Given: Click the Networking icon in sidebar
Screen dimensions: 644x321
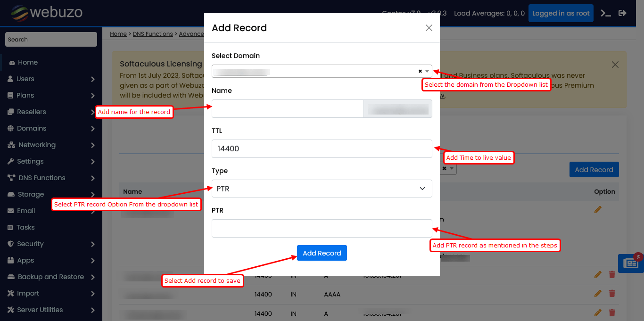Looking at the screenshot, I should click(x=11, y=145).
